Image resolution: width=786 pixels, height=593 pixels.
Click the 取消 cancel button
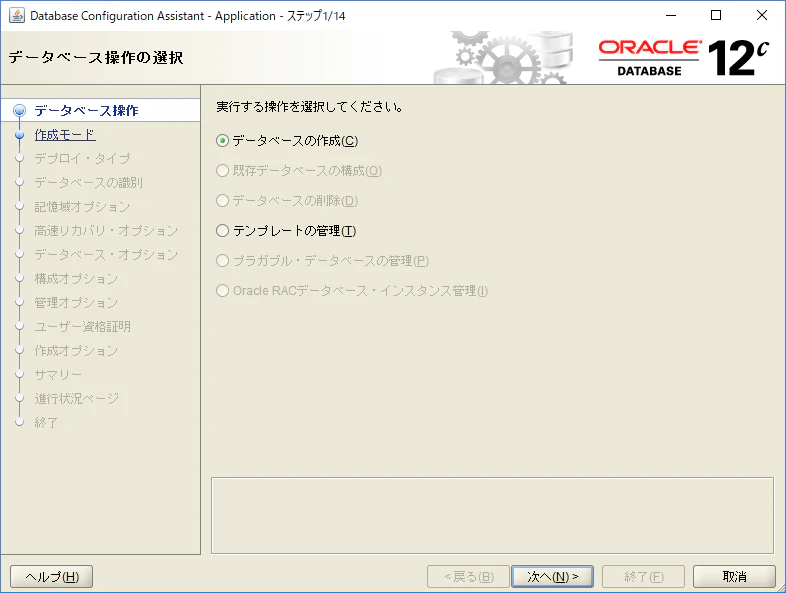point(734,576)
